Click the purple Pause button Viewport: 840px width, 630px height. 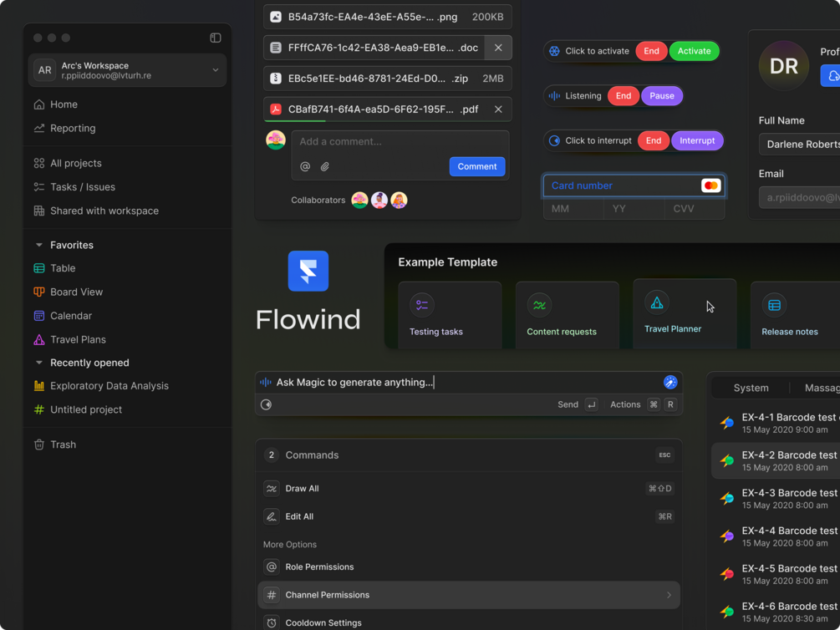pyautogui.click(x=662, y=96)
